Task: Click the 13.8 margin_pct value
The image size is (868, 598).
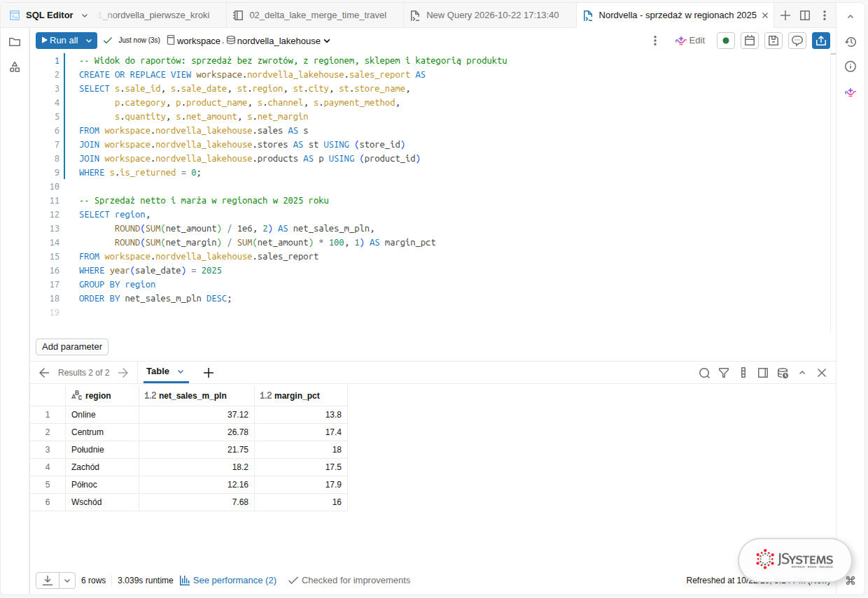Action: click(x=301, y=415)
